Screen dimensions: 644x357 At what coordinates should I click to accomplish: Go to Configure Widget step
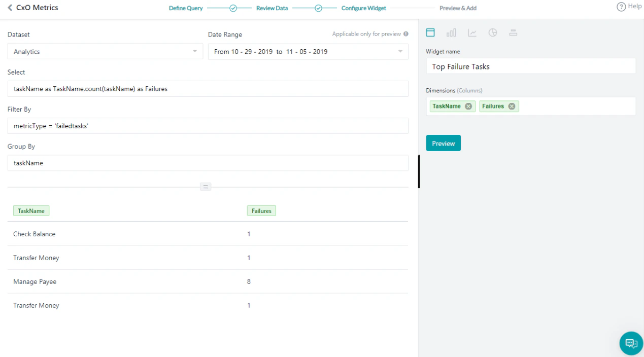(363, 8)
